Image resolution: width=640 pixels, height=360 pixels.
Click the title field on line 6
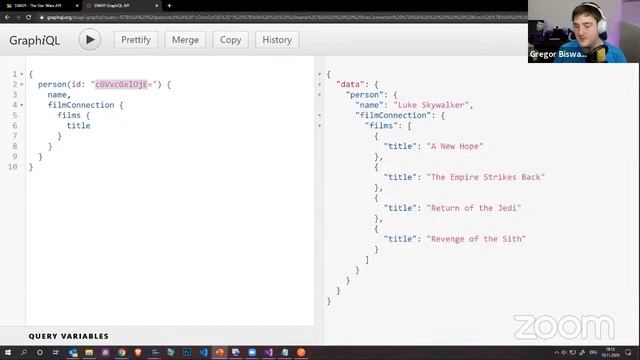click(78, 126)
